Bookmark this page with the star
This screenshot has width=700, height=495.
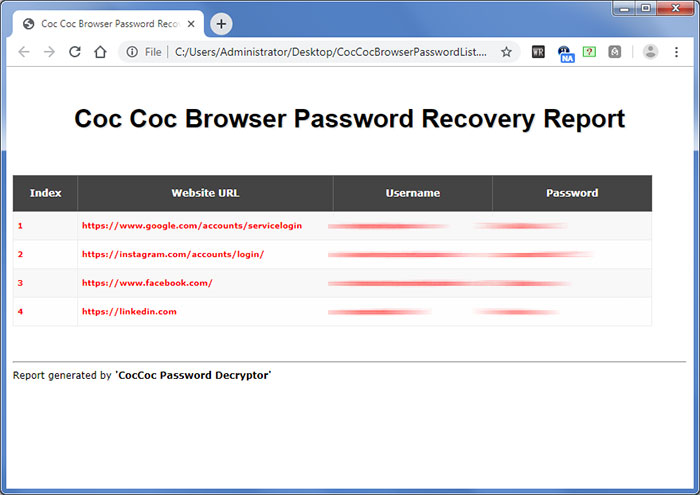[506, 52]
